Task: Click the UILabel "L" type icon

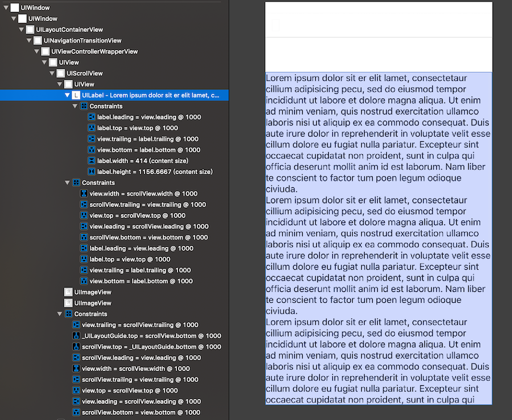Action: 76,96
